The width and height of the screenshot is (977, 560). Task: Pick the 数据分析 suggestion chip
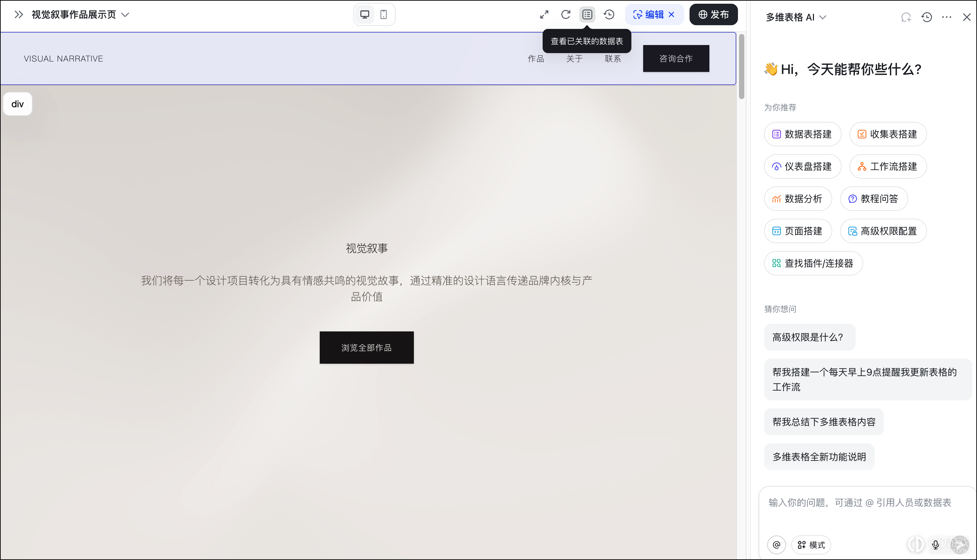798,199
